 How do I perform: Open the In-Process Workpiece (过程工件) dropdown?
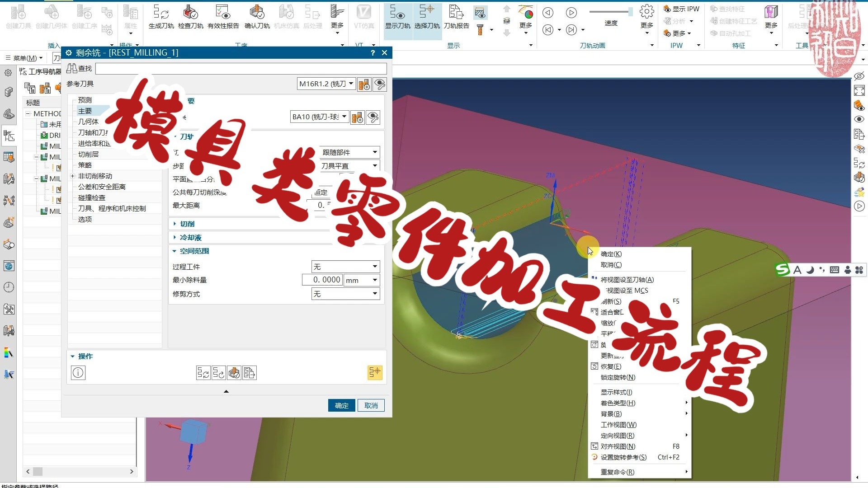click(x=345, y=267)
